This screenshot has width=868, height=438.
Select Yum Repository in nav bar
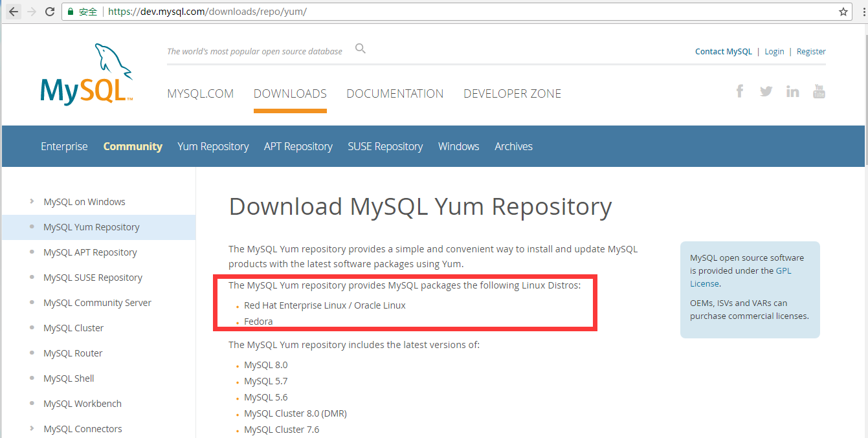point(213,147)
